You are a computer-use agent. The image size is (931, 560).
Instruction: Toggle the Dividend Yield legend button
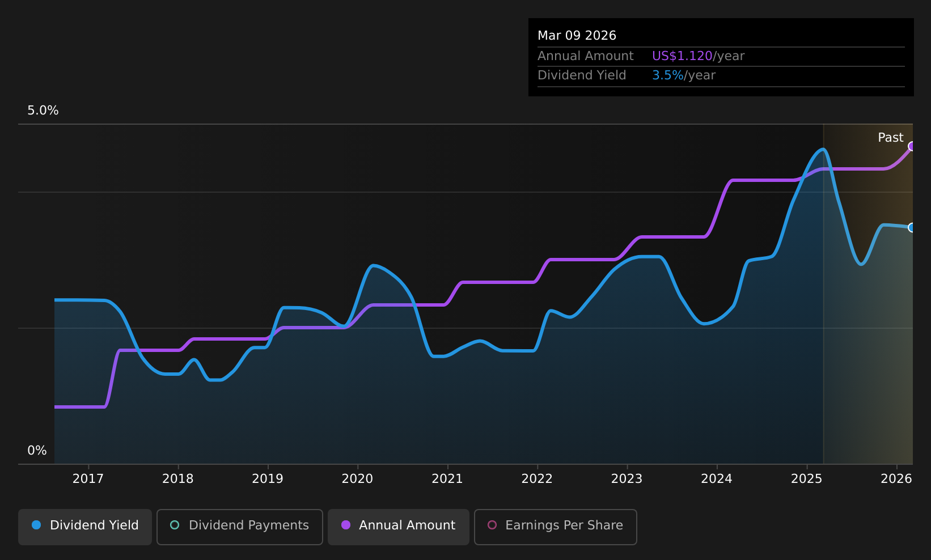pyautogui.click(x=85, y=527)
